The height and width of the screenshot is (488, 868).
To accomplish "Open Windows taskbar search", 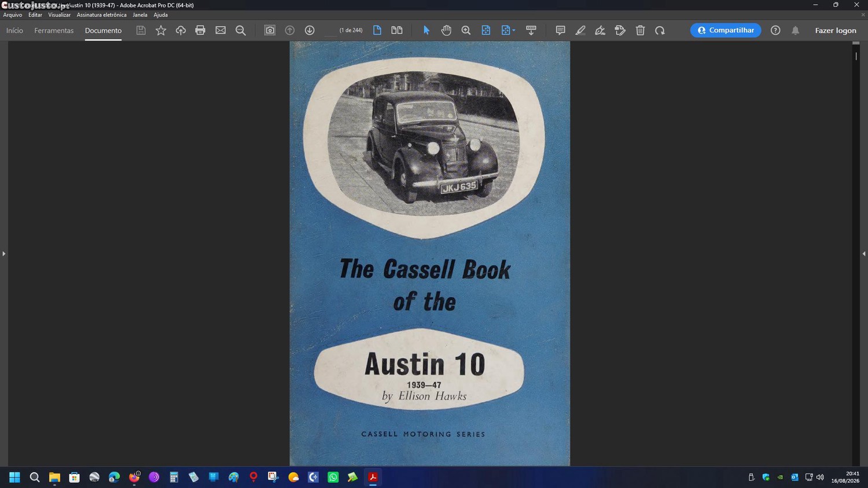I will pos(35,477).
